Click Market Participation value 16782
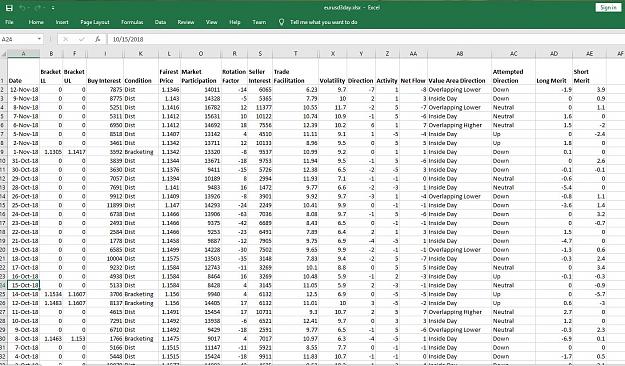The image size is (625, 366). [200, 108]
